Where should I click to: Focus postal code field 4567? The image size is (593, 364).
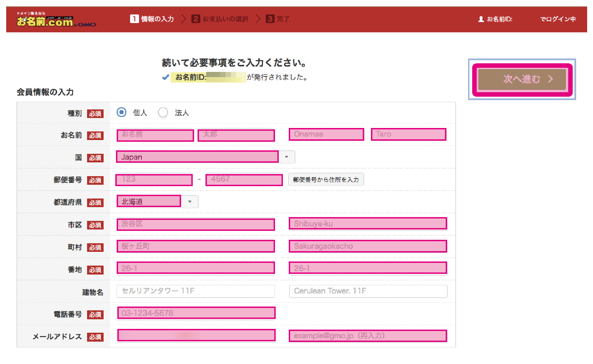(244, 180)
